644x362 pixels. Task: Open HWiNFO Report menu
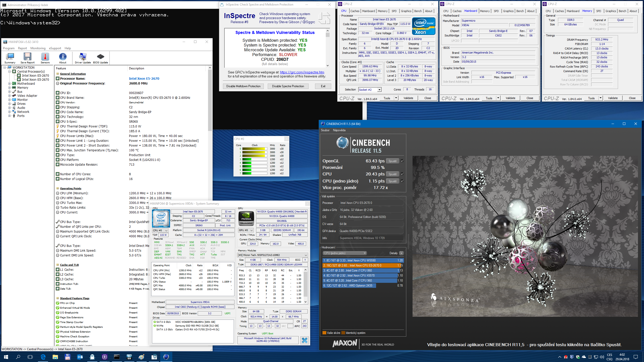[22, 48]
